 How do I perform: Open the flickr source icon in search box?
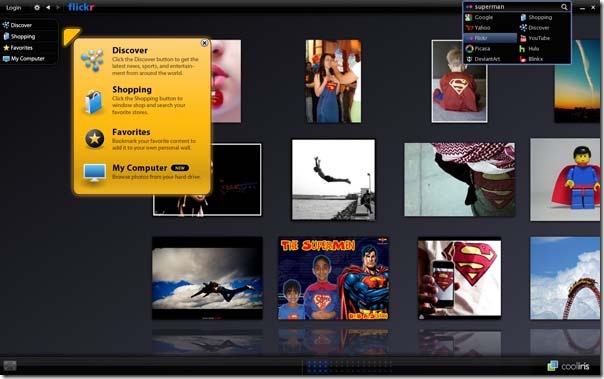point(469,7)
